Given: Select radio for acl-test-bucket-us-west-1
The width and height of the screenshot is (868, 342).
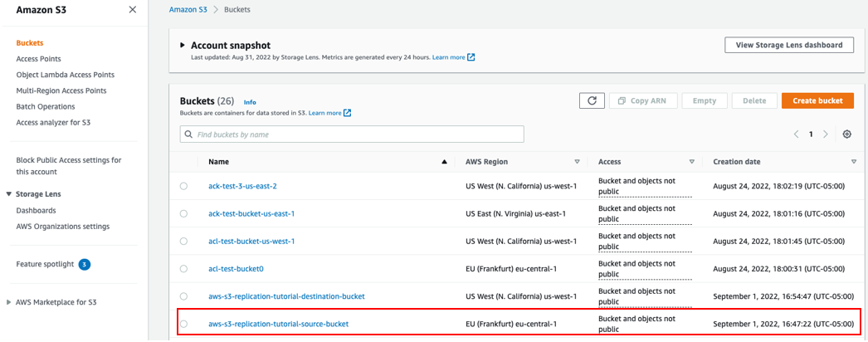Looking at the screenshot, I should [x=183, y=242].
